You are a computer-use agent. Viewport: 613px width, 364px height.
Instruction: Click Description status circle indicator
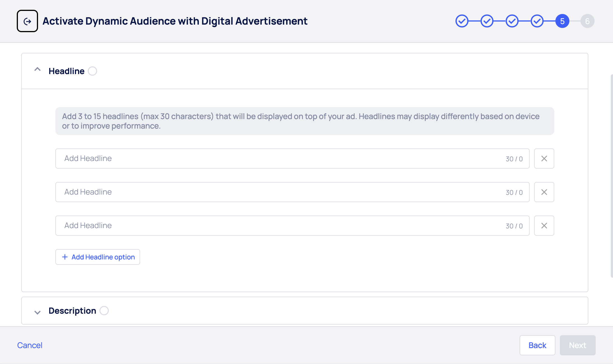pos(104,311)
